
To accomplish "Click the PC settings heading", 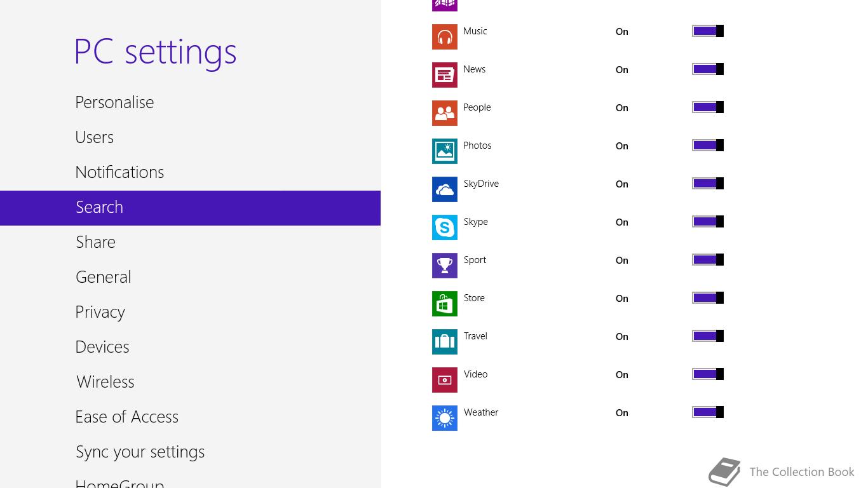I will pos(156,52).
